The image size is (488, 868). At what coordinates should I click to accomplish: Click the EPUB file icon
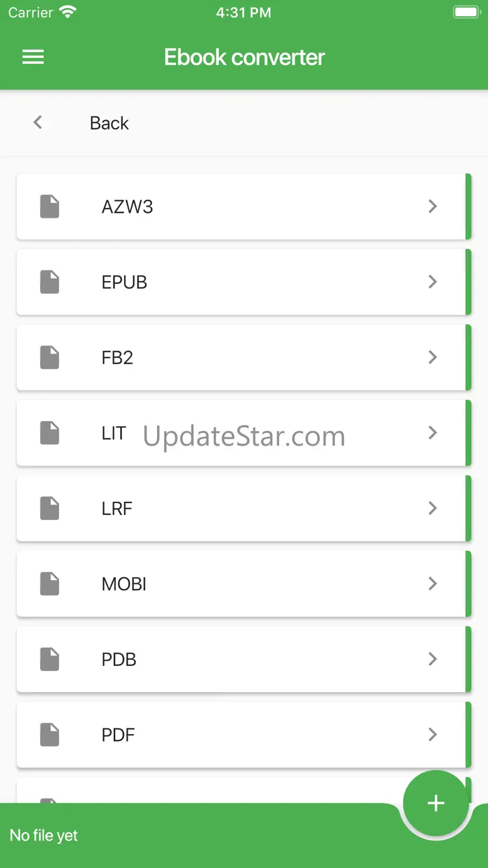pos(49,282)
